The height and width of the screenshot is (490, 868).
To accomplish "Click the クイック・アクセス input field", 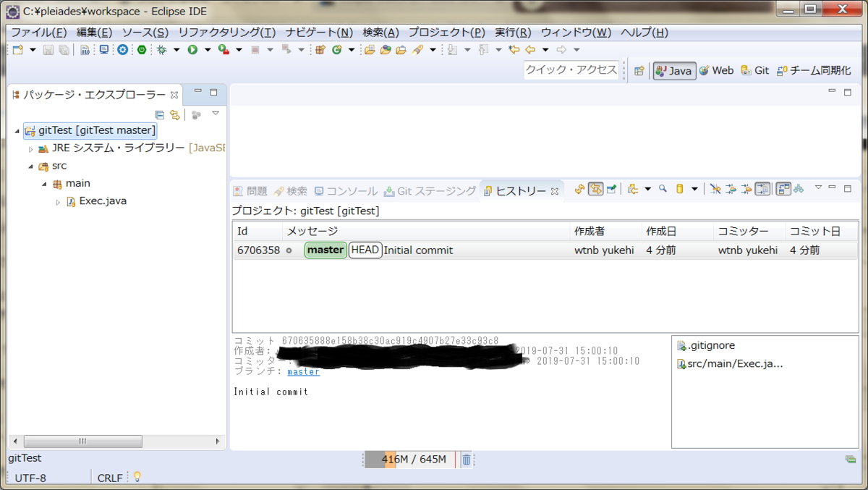I will click(571, 70).
